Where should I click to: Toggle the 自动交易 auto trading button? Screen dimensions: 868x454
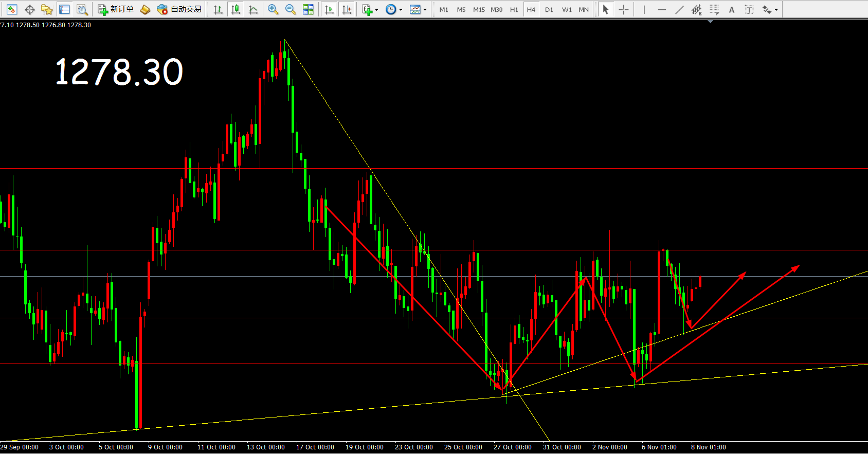point(179,9)
